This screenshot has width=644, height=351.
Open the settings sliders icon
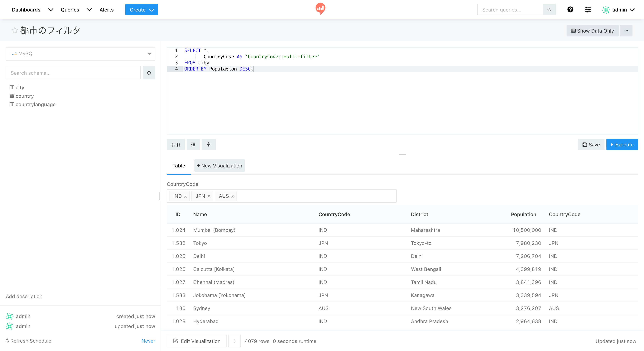tap(587, 10)
